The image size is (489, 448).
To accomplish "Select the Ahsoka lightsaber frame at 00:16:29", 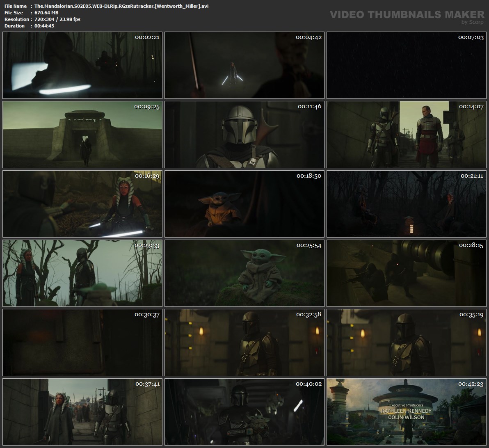I will 82,204.
